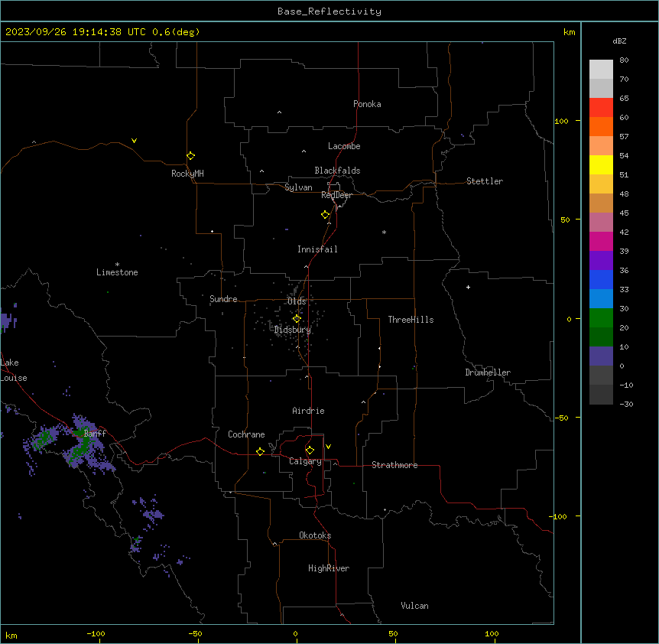Click the RockyMH label

click(x=187, y=174)
